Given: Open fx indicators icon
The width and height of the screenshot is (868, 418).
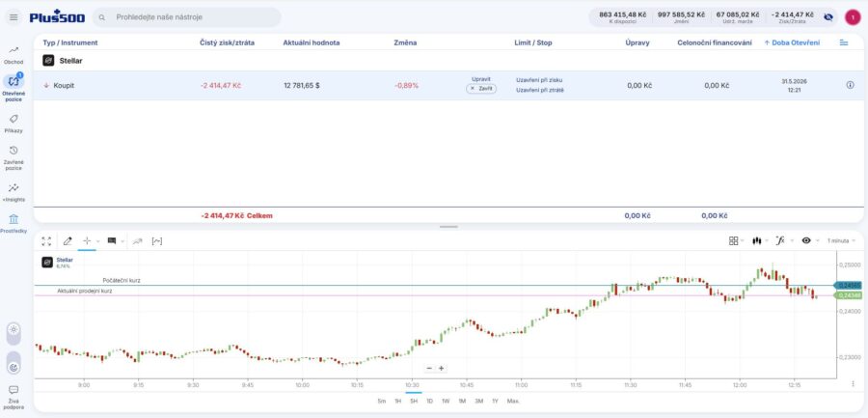Looking at the screenshot, I should [x=780, y=240].
